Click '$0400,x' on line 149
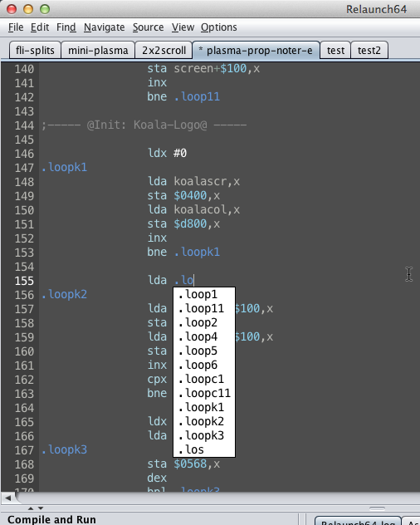 click(x=197, y=195)
